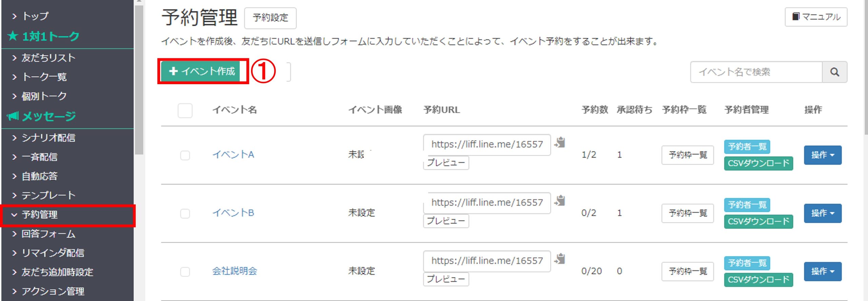Click the search magnifier icon button
The width and height of the screenshot is (868, 301).
834,72
